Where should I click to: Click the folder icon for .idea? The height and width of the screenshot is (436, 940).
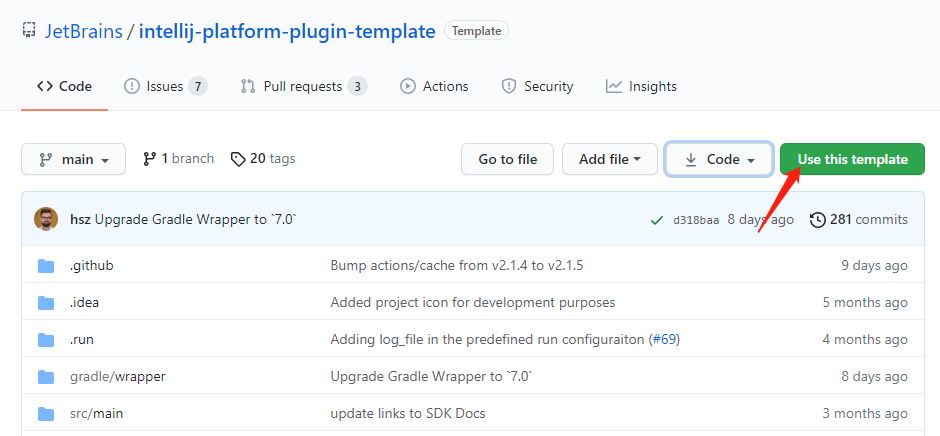click(46, 302)
